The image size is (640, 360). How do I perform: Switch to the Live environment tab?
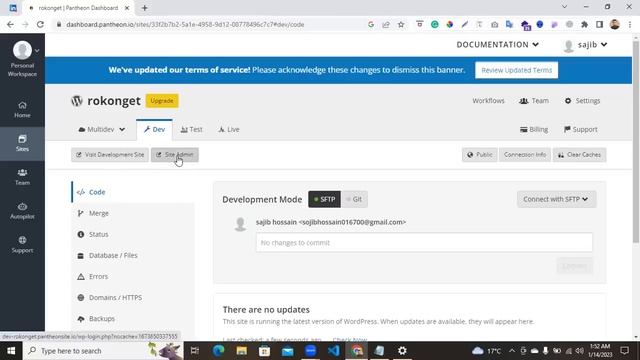[229, 129]
